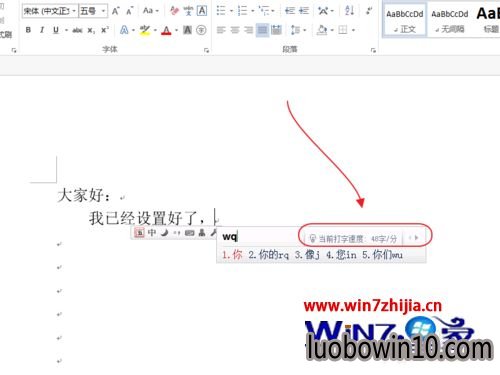Open the Sort (A-Z) tool

tap(349, 11)
